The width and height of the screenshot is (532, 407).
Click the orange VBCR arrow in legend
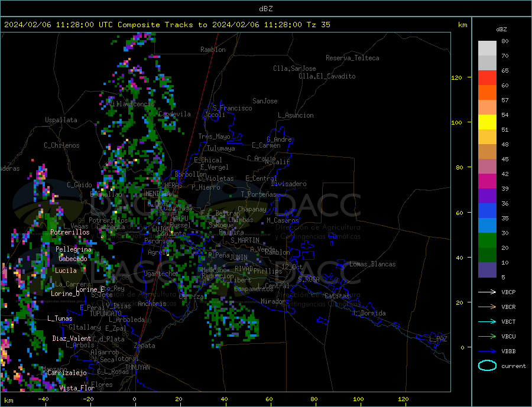click(x=487, y=307)
